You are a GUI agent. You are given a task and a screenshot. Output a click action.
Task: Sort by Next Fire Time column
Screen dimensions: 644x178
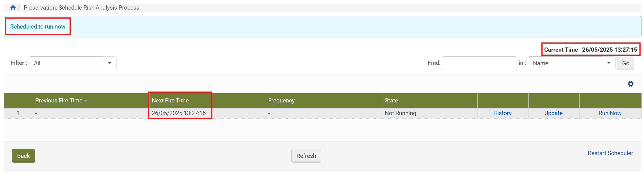tap(170, 101)
